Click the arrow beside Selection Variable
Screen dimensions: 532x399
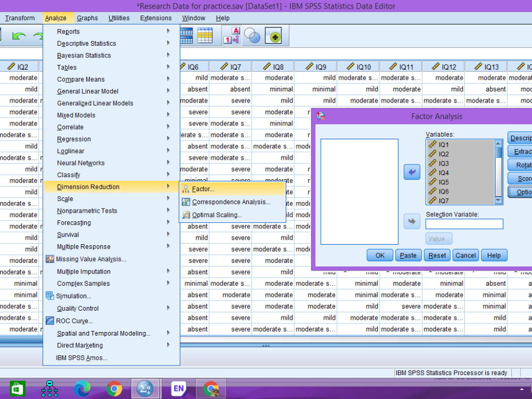click(x=412, y=221)
